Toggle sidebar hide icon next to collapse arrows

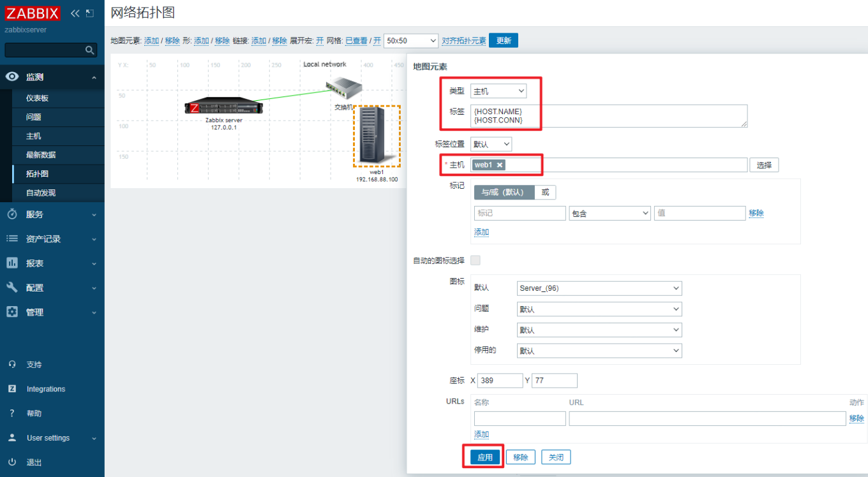(89, 13)
